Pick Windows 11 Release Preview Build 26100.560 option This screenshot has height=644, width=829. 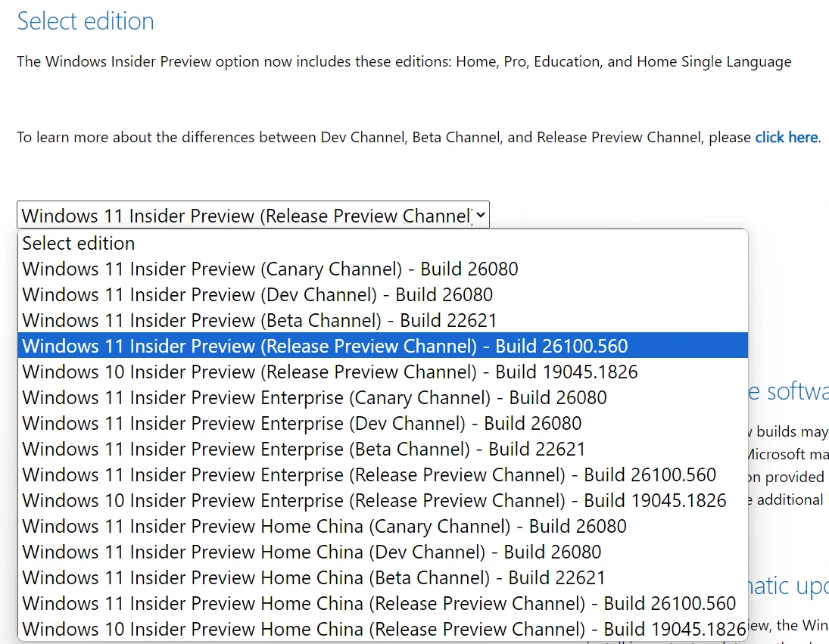pos(383,346)
